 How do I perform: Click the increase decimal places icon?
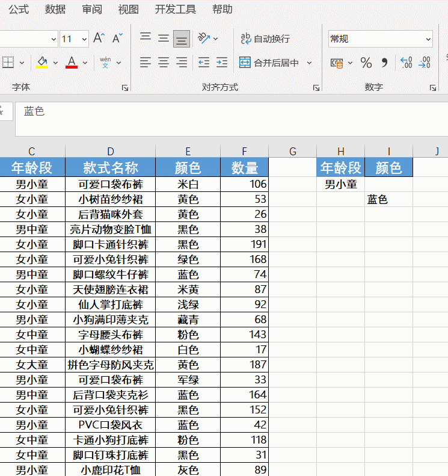coord(406,63)
